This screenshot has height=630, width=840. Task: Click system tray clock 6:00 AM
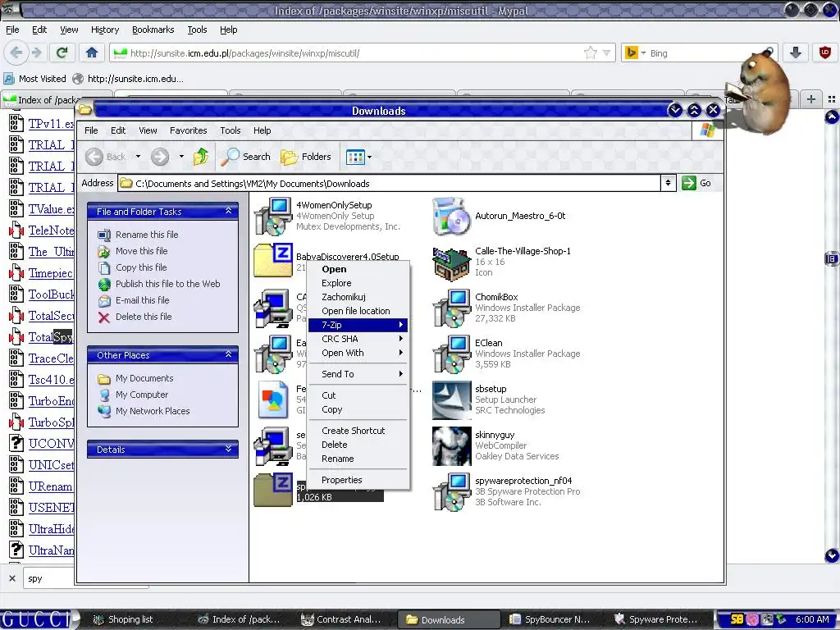tap(812, 619)
